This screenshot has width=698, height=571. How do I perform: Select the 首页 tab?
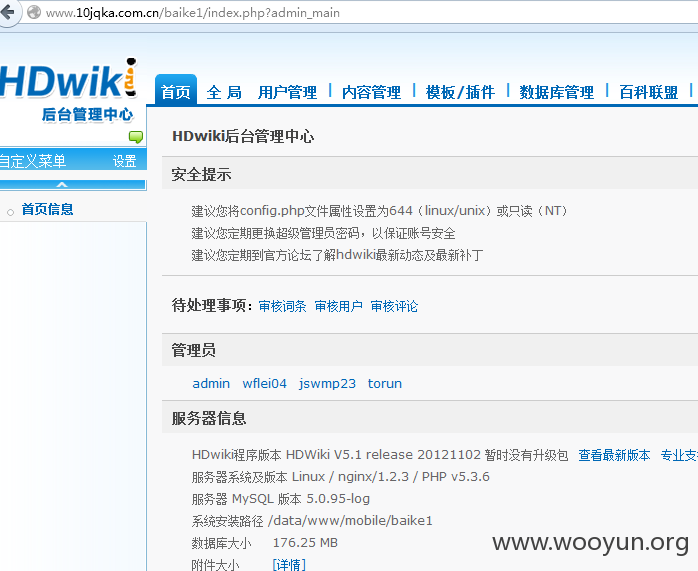[176, 92]
